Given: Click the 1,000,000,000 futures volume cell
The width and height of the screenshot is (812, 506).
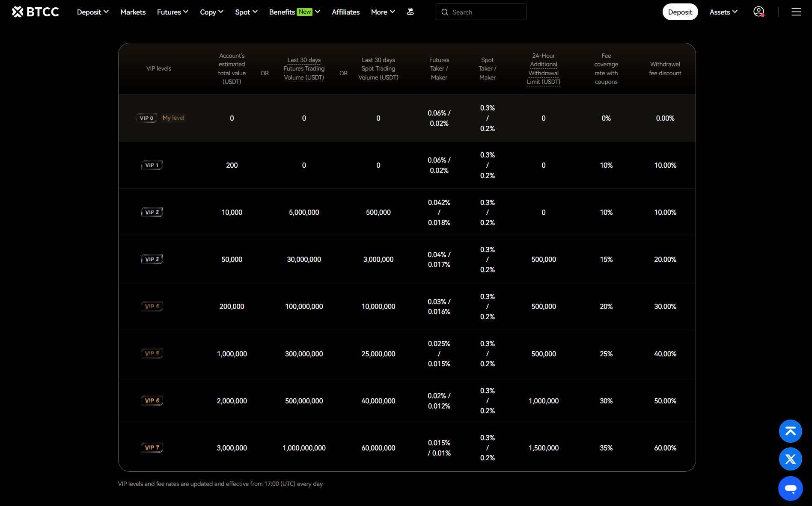Looking at the screenshot, I should pos(304,448).
